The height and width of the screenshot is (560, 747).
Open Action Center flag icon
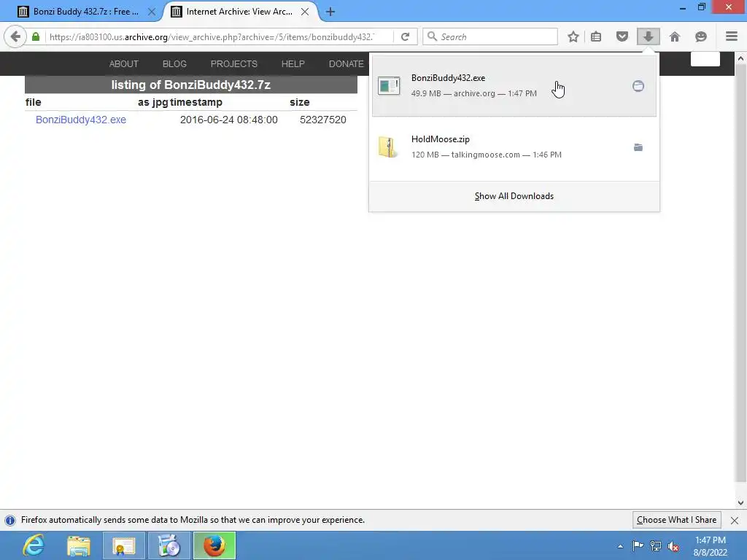click(x=638, y=545)
